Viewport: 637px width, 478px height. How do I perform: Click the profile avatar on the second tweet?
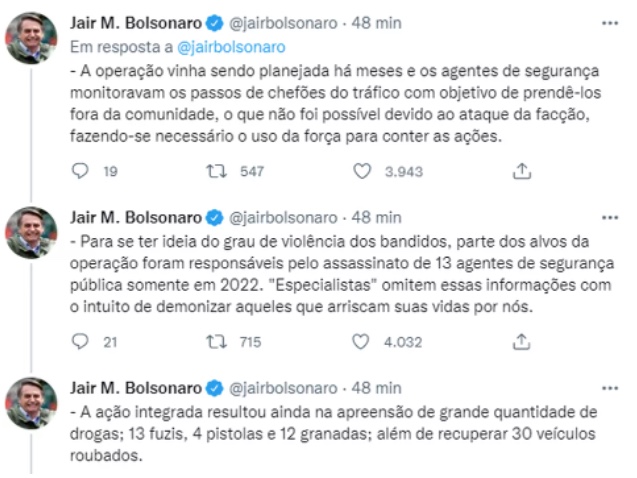click(x=31, y=234)
